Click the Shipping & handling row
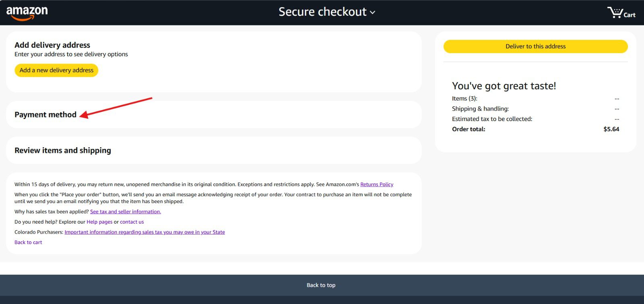The width and height of the screenshot is (644, 304). [535, 109]
